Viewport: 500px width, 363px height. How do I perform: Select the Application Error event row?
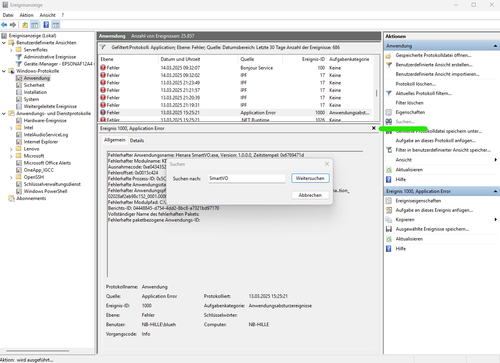[x=235, y=113]
